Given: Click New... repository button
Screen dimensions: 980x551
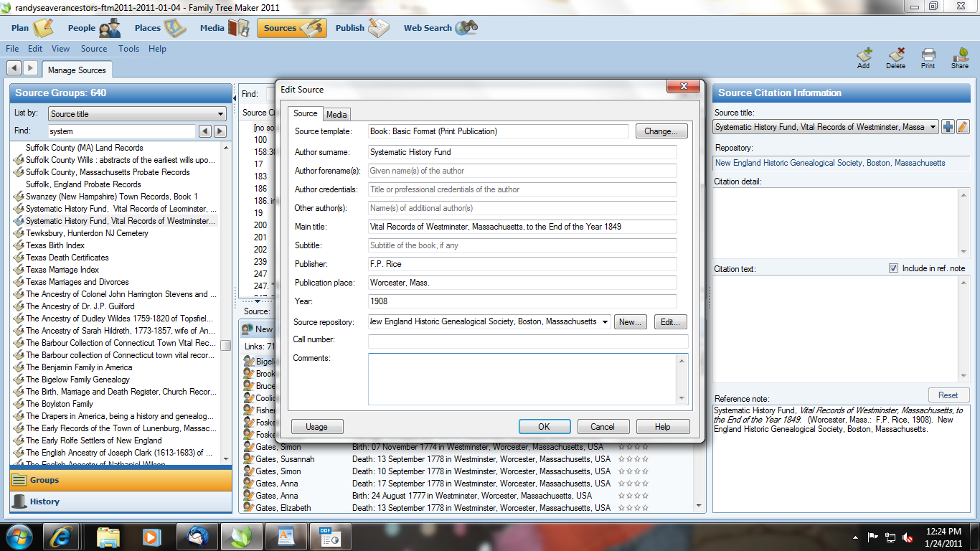Looking at the screenshot, I should coord(631,322).
